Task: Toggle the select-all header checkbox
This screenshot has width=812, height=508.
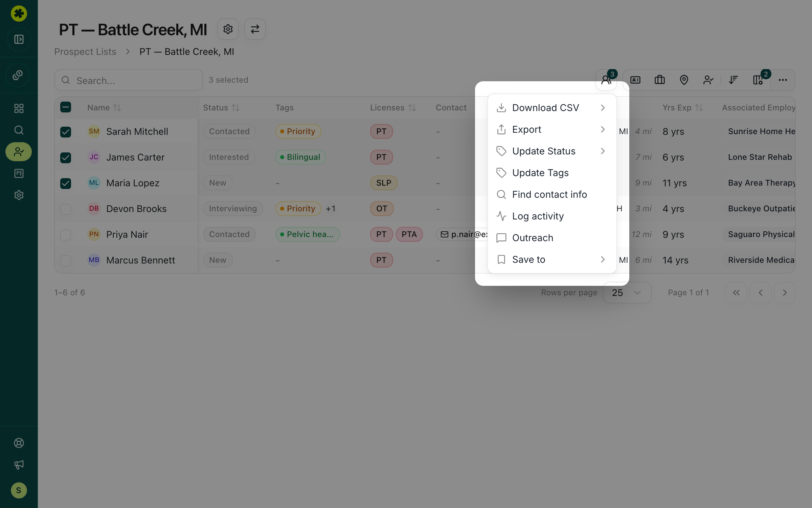Action: [66, 107]
